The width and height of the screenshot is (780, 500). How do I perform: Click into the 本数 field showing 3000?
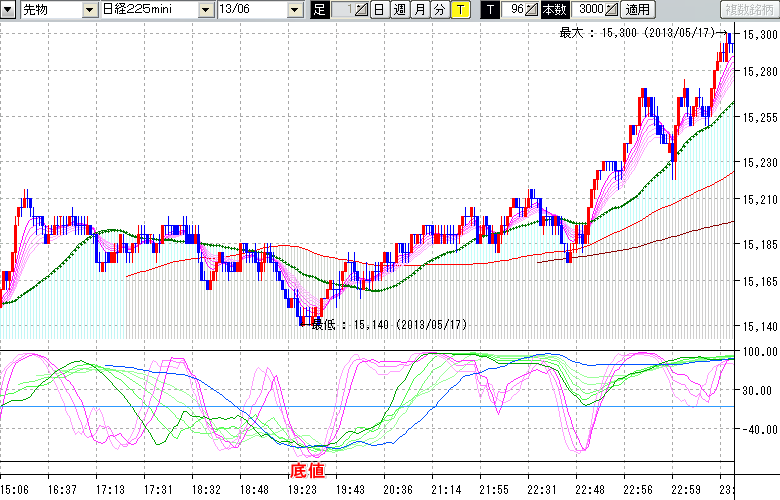[589, 10]
